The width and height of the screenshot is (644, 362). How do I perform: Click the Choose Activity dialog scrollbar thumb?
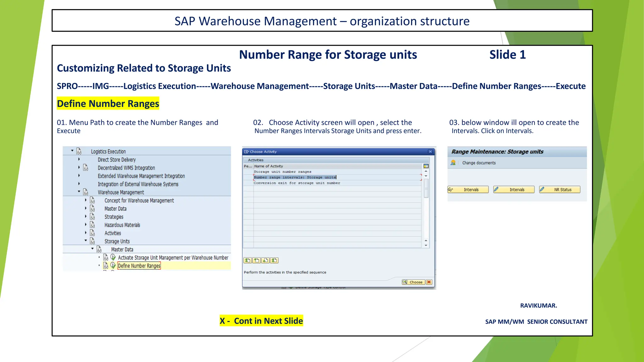point(426,188)
